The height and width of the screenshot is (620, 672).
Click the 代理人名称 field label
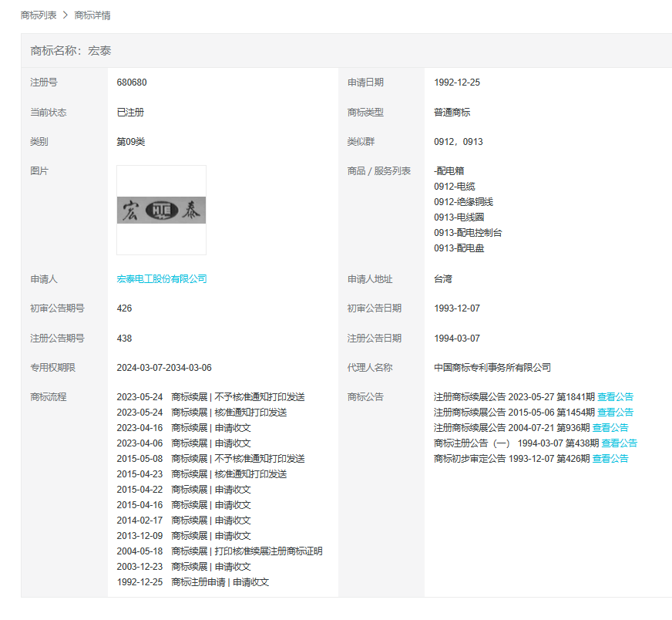tap(370, 368)
